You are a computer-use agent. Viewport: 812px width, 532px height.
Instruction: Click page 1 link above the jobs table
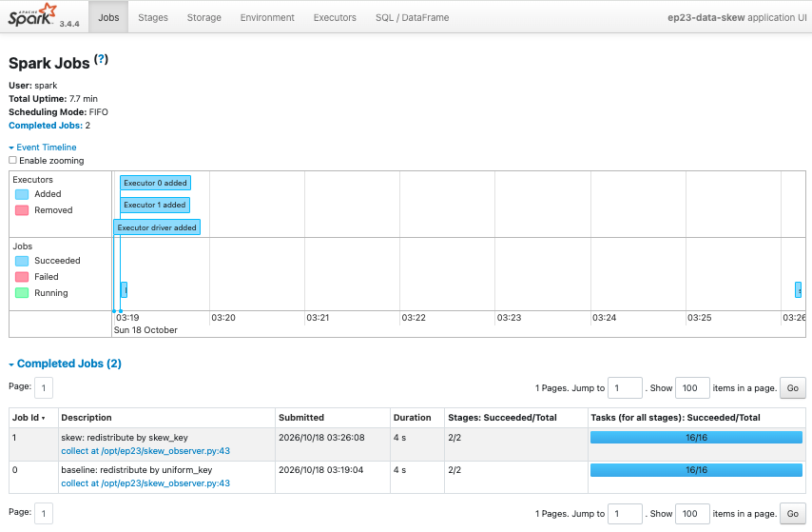44,388
